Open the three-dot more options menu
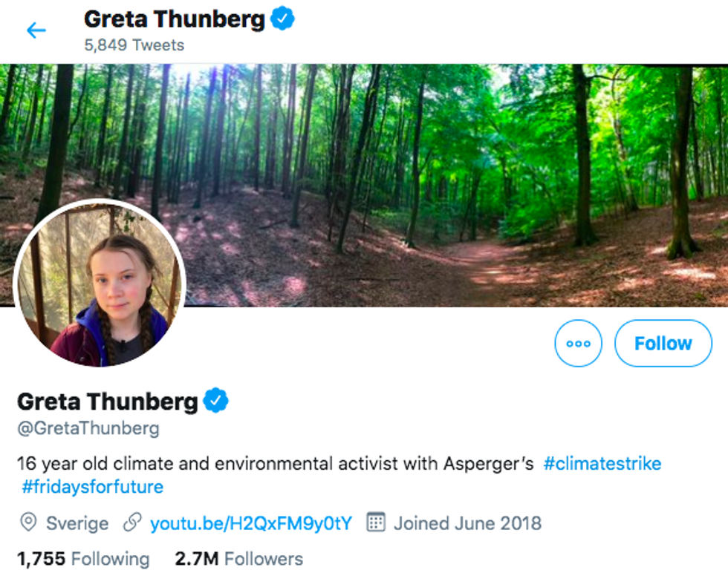Screen dimensions: 728x573 point(578,344)
